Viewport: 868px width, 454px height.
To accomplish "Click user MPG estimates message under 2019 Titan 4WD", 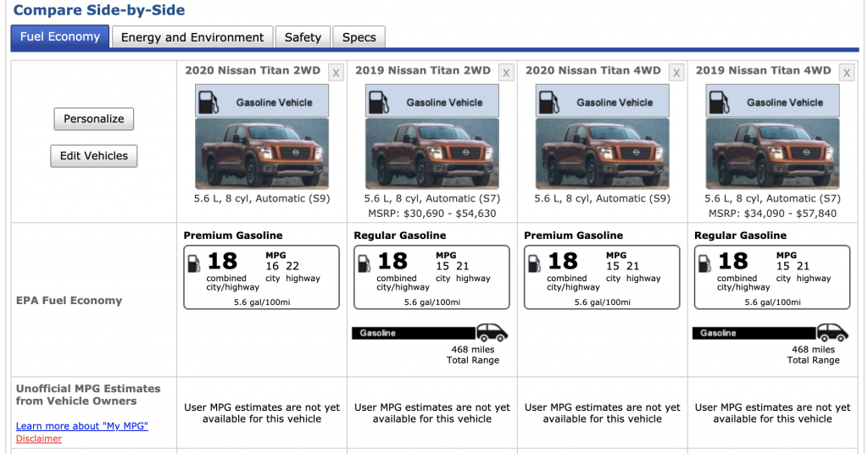I will [x=772, y=413].
